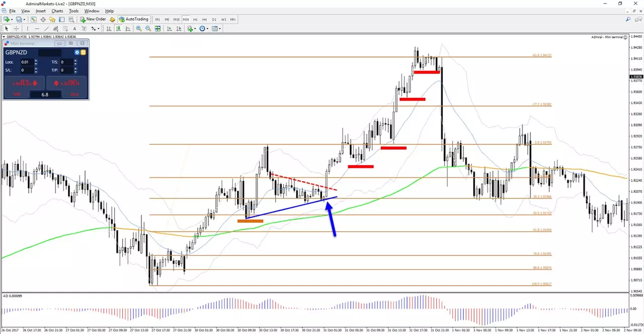Click the triangle before GBPNZD,M30 chart title
The width and height of the screenshot is (644, 334).
click(5, 37)
